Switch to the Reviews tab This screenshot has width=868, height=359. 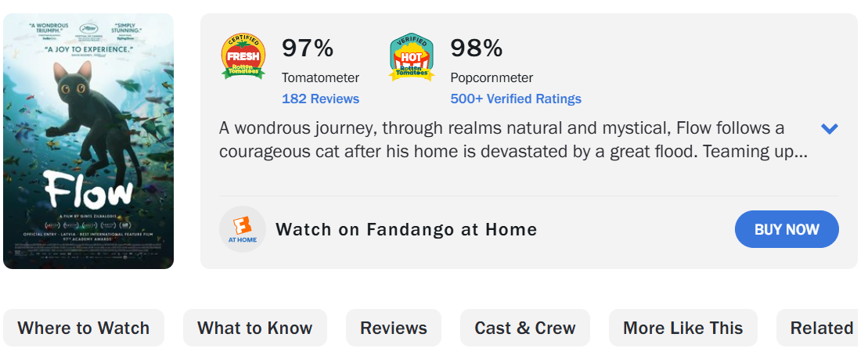(394, 328)
